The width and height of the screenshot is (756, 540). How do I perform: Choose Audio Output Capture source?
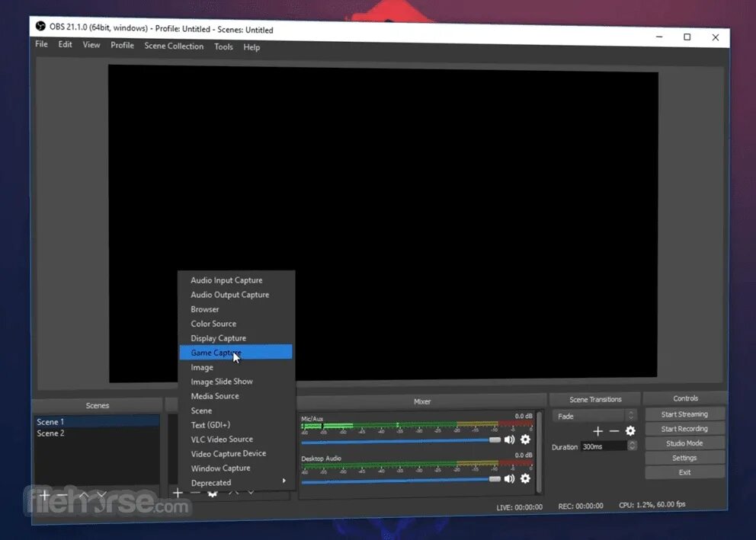(236, 294)
